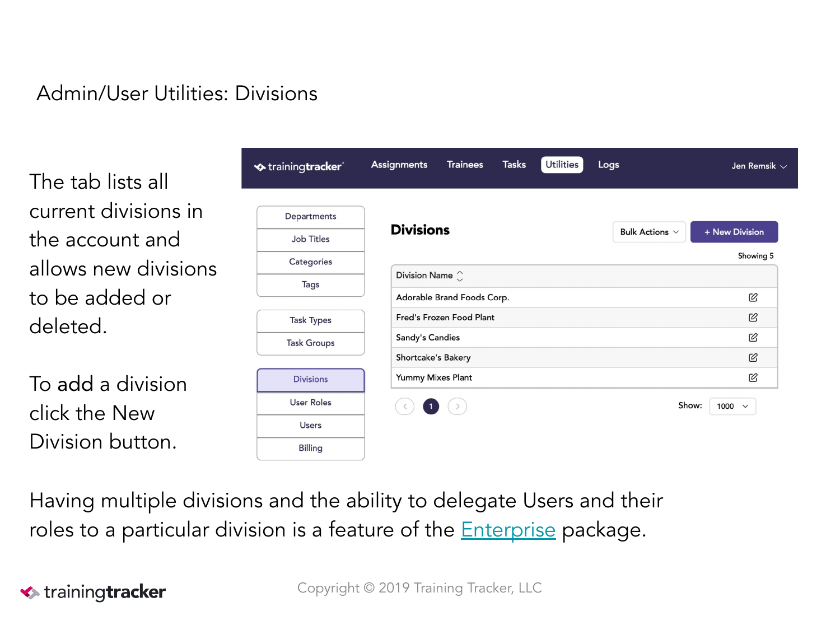The image size is (840, 630).
Task: Open Jen Remsik user menu
Action: coord(759,166)
